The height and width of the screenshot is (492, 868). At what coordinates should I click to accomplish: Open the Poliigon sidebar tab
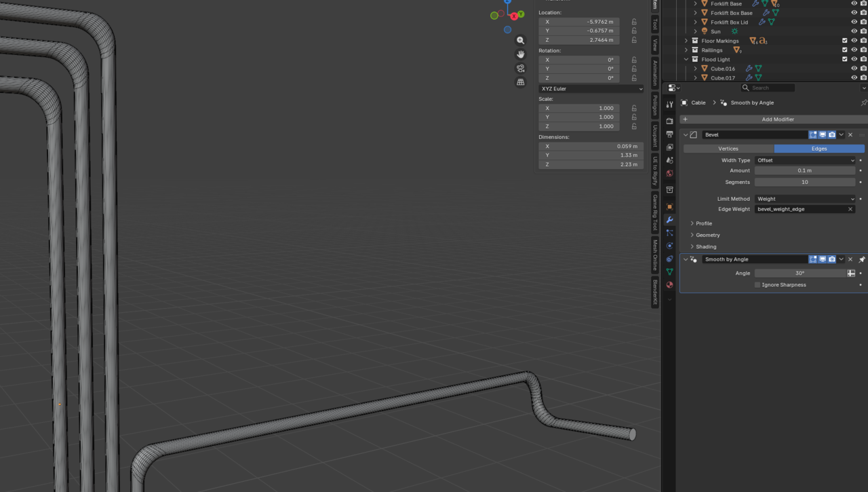point(655,105)
